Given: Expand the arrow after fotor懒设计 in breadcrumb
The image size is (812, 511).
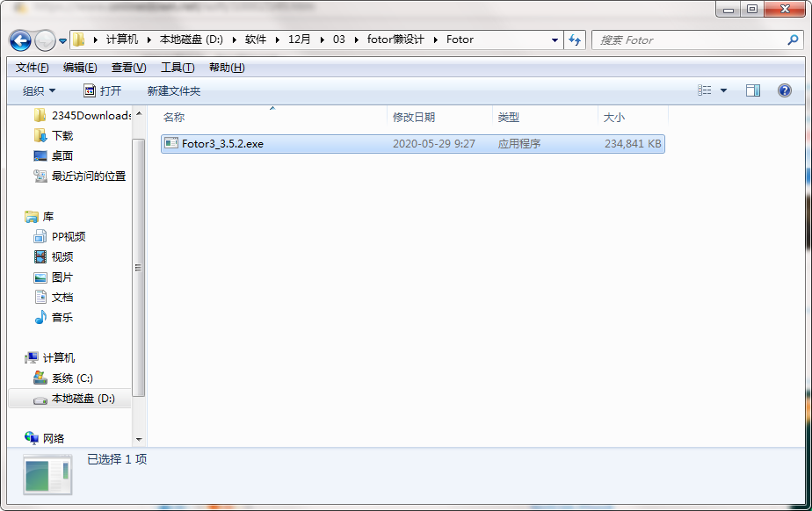Looking at the screenshot, I should point(436,40).
